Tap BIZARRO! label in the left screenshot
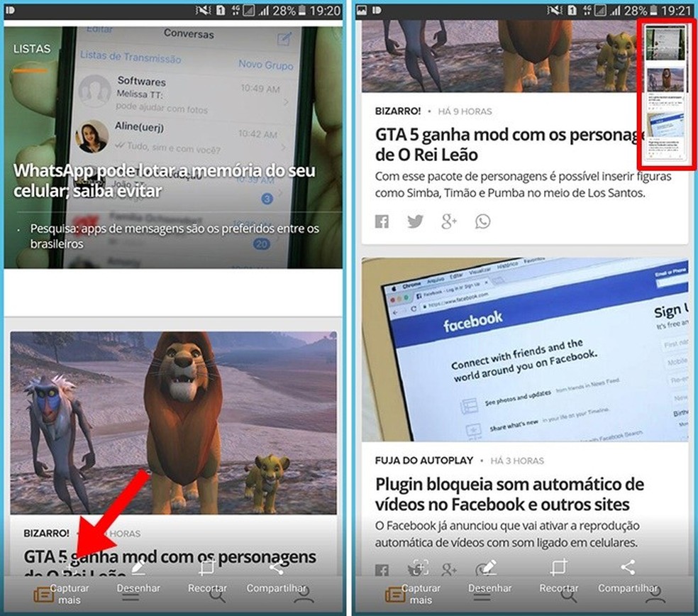The image size is (698, 616). (x=46, y=533)
